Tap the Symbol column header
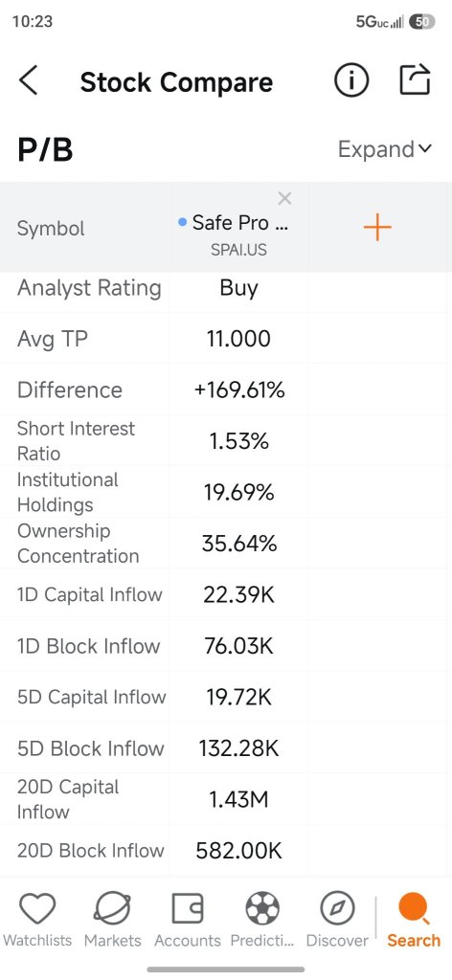Screen dimensions: 452x980 coord(51,228)
